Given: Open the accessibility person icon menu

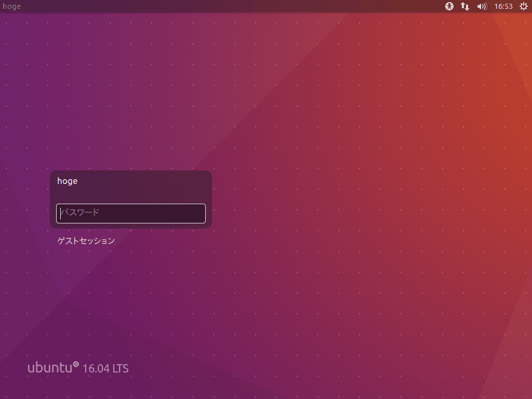Looking at the screenshot, I should pos(449,7).
